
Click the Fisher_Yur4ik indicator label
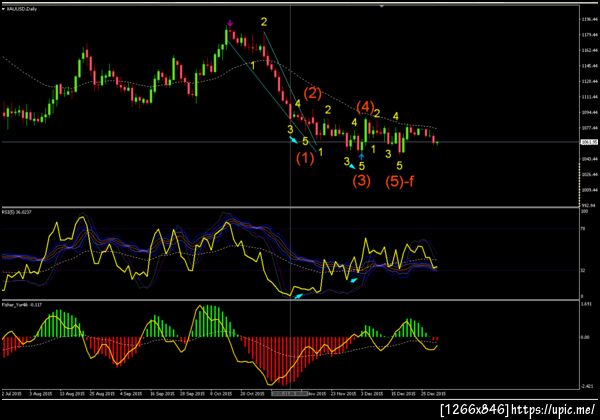coord(21,305)
